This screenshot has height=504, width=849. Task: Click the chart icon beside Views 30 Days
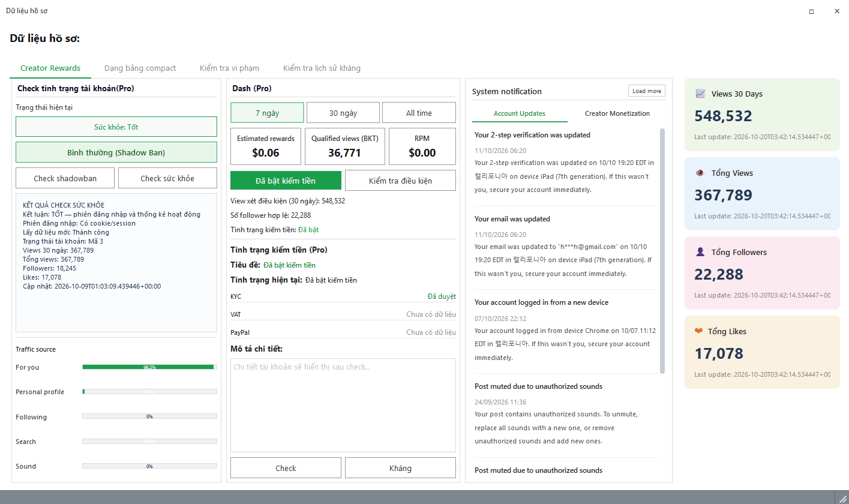700,94
